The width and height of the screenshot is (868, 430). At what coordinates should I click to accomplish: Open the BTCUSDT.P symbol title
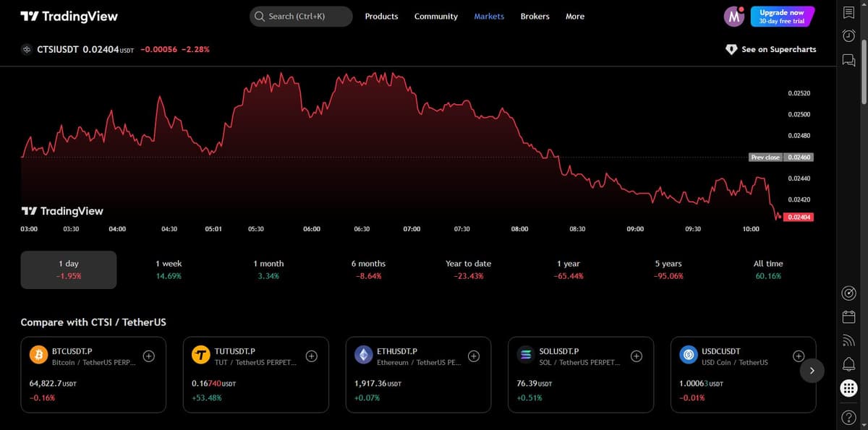(x=72, y=351)
